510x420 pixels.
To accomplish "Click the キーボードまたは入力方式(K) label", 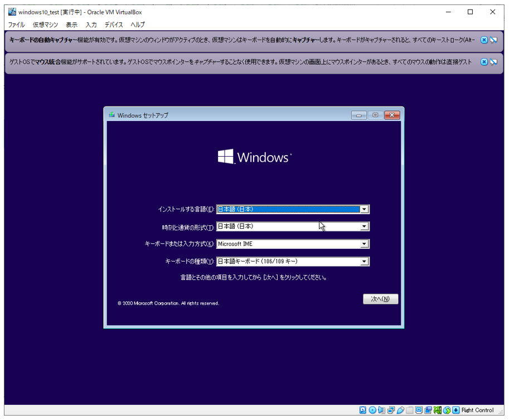I will point(179,244).
